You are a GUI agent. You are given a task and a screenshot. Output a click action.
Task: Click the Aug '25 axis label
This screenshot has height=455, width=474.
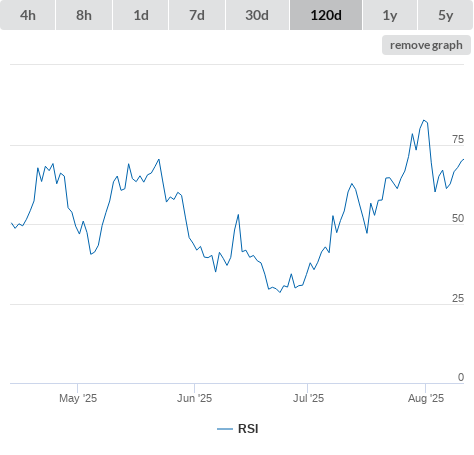426,398
